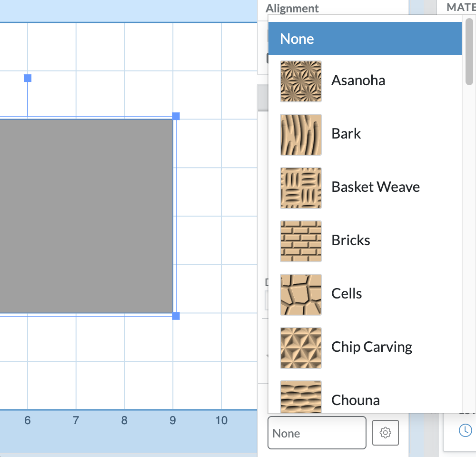Click ruler mark 7
This screenshot has height=457, width=476.
[x=76, y=420]
